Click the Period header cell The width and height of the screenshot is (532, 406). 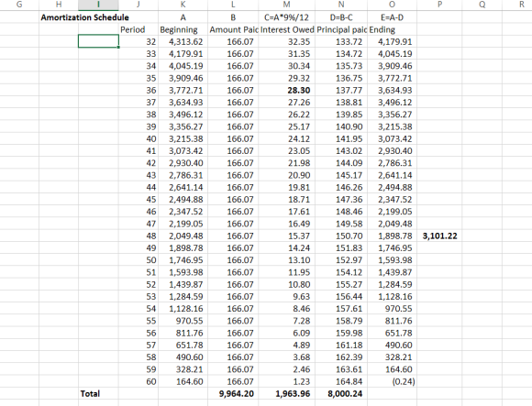pos(139,30)
